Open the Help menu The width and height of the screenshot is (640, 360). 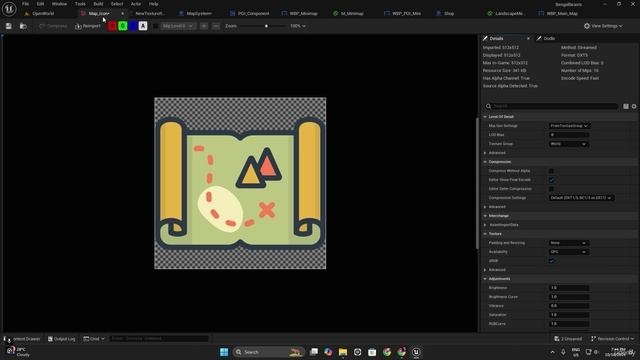click(153, 4)
